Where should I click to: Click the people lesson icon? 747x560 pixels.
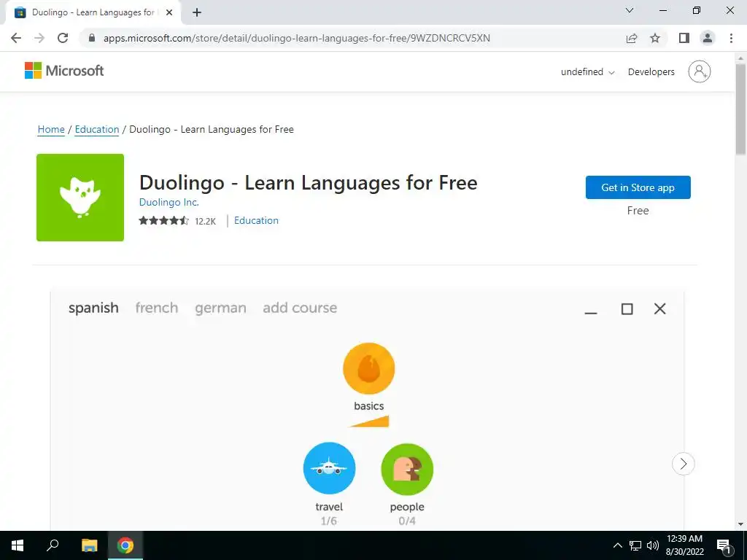point(407,469)
